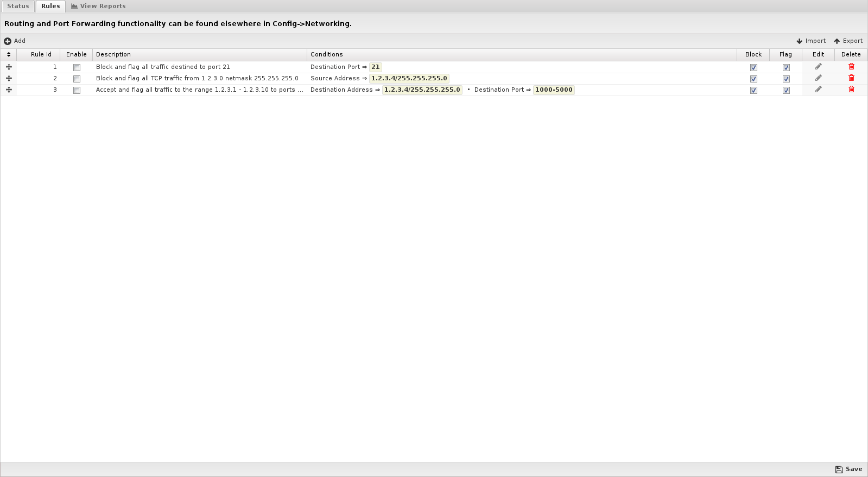The width and height of the screenshot is (868, 477).
Task: Click Destination Address value in rule 3
Action: point(422,90)
